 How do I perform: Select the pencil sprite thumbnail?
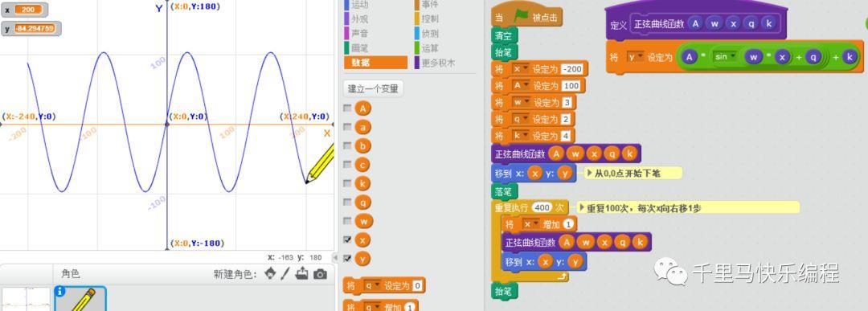tap(80, 299)
